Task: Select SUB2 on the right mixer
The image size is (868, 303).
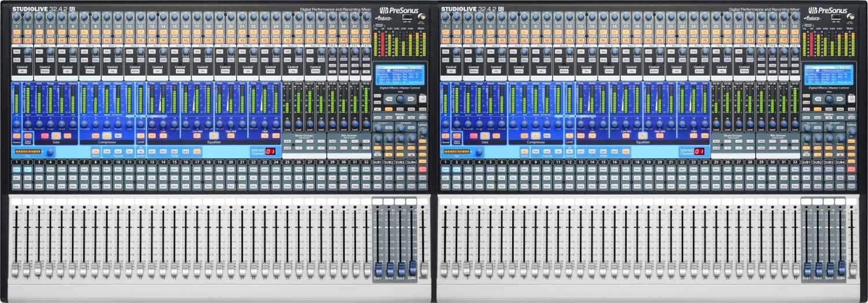Action: (818, 169)
